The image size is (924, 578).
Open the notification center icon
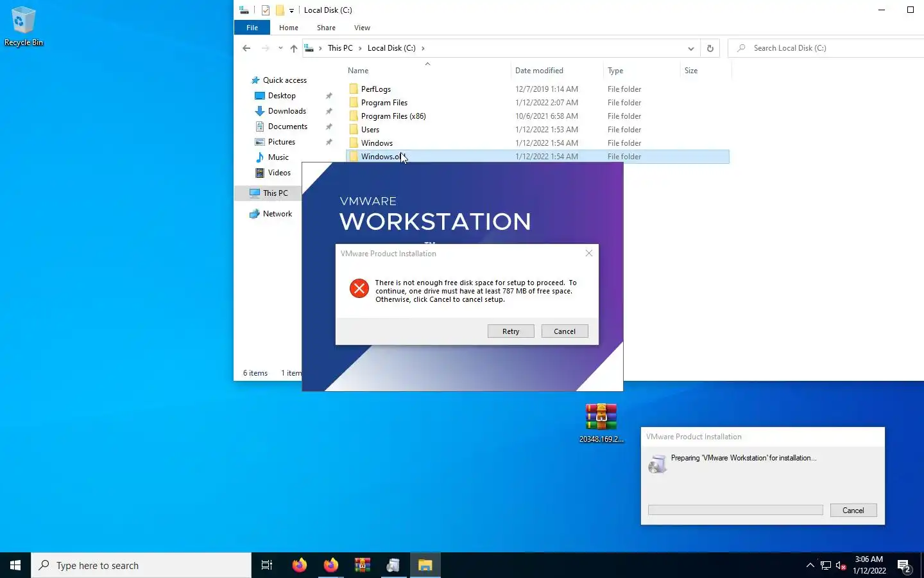point(904,566)
